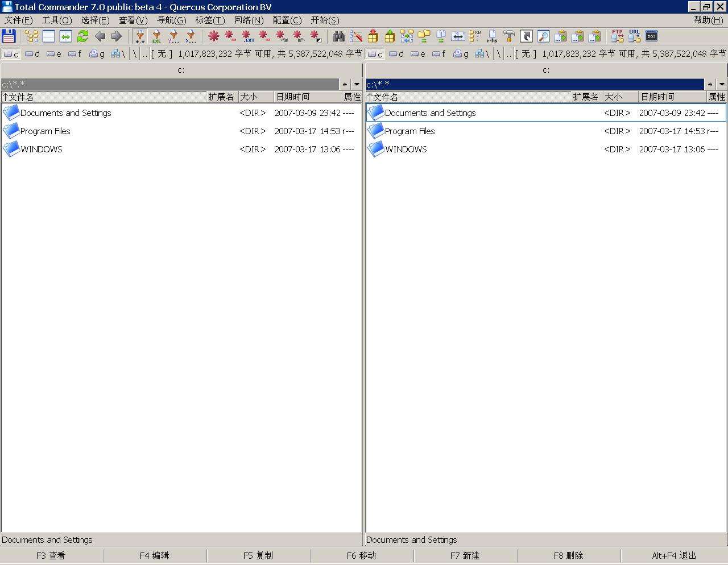Click the blue floppy disk toolbar icon
Screen dimensions: 728x565
[x=9, y=36]
